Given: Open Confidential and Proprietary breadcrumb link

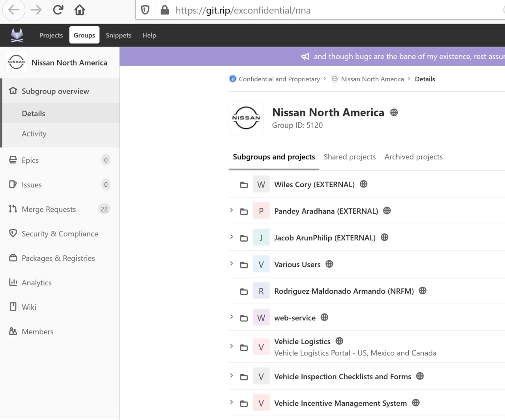Looking at the screenshot, I should (279, 79).
